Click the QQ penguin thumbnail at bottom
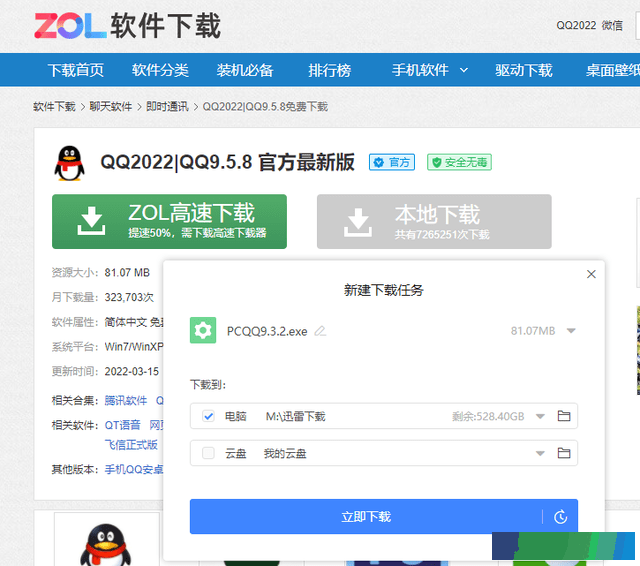Viewport: 640px width, 566px height. coord(105,545)
